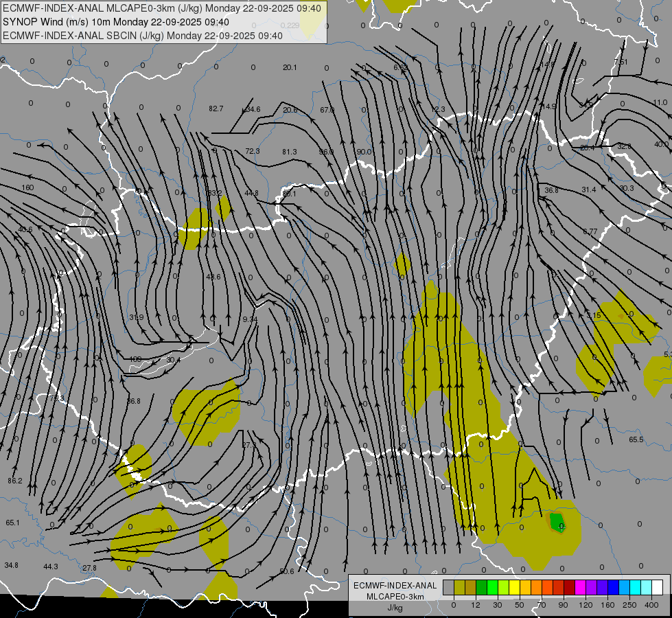Click the 31.9 map value

pos(137,317)
